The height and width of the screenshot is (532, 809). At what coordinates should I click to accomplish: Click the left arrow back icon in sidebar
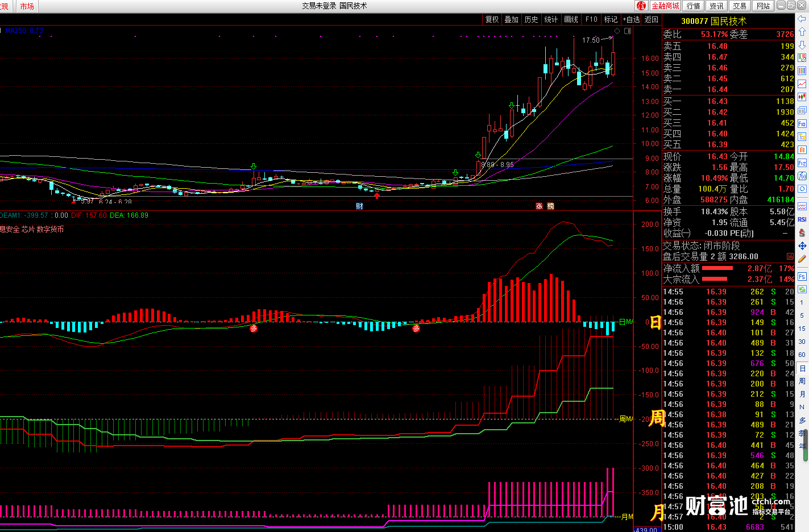tap(802, 19)
